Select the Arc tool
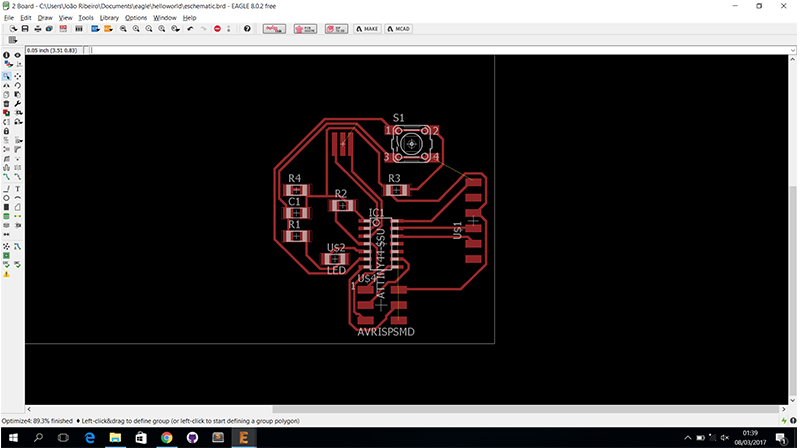Image resolution: width=800 pixels, height=448 pixels. 18,198
